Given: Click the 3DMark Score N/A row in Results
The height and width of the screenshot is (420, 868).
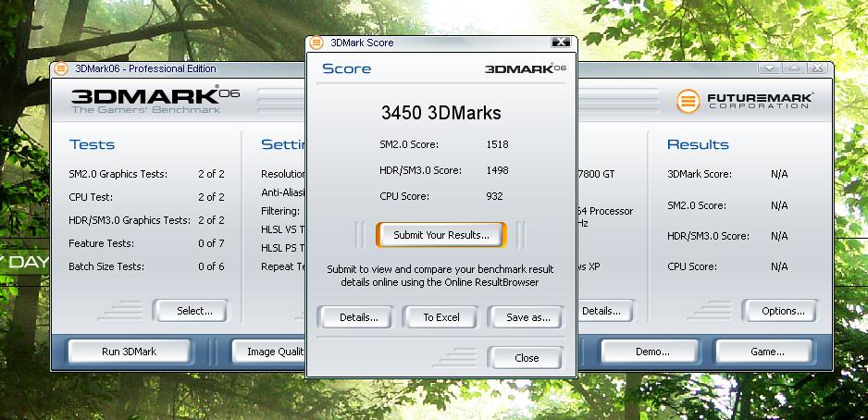Looking at the screenshot, I should [x=727, y=174].
